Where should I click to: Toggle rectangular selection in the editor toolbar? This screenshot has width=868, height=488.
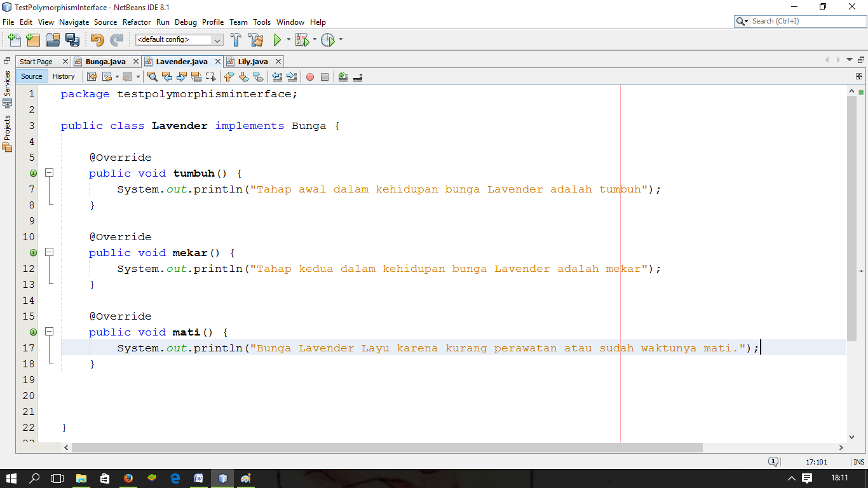point(211,76)
